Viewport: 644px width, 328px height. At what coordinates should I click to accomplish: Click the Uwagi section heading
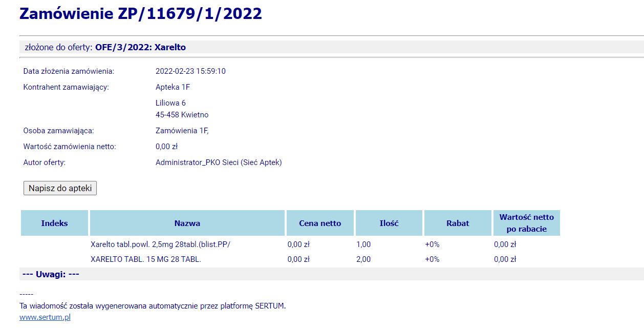click(51, 275)
